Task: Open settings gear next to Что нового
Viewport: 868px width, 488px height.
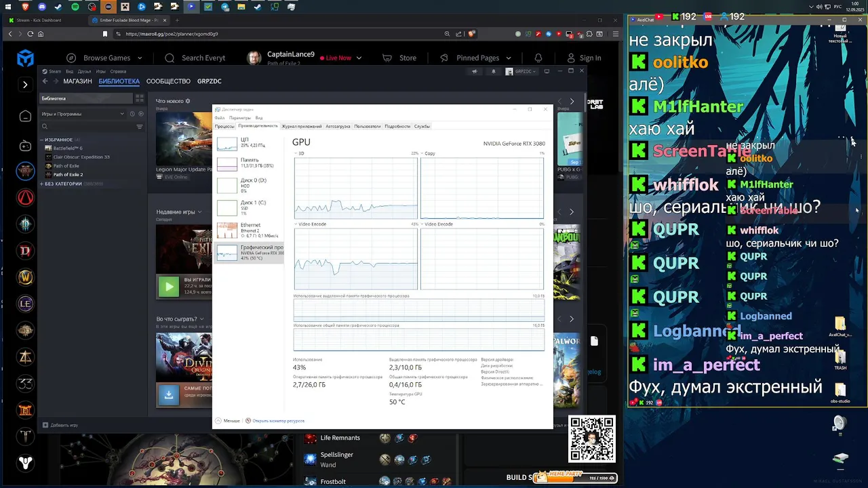Action: click(x=188, y=101)
